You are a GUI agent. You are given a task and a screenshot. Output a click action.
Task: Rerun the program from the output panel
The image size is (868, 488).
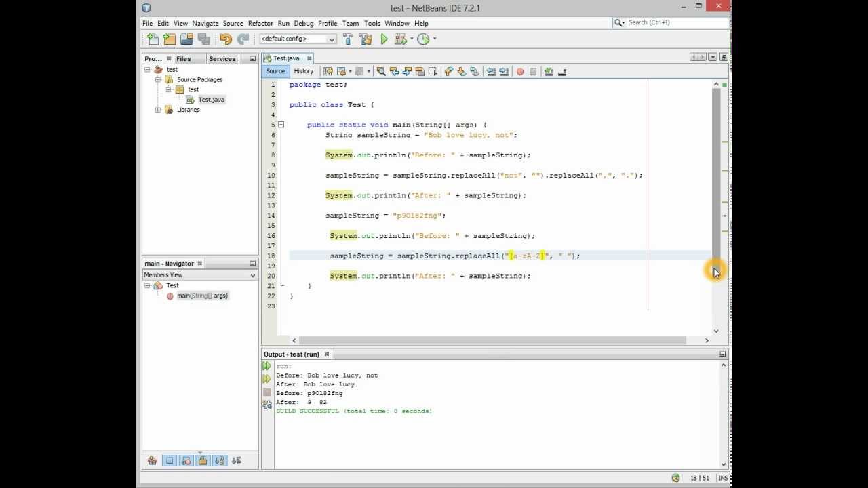click(x=267, y=366)
